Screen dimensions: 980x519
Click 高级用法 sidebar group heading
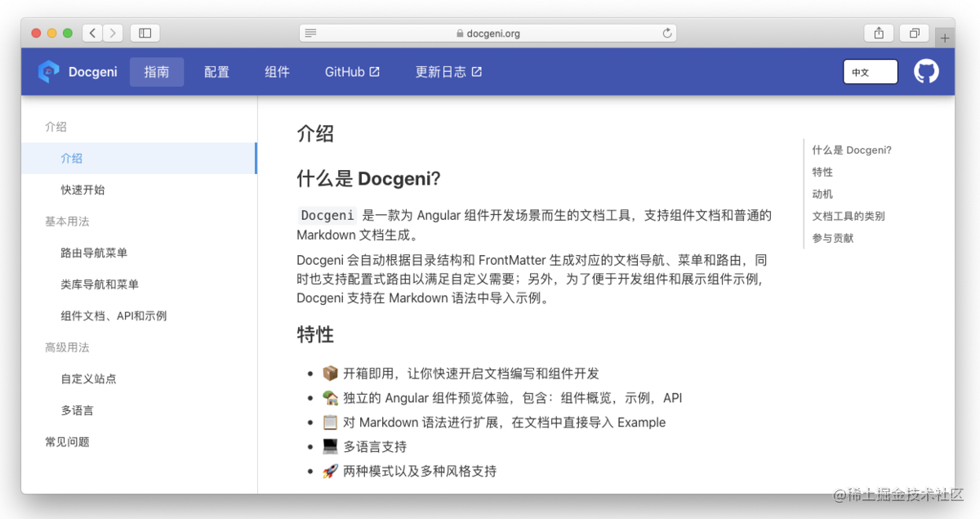[x=67, y=347]
